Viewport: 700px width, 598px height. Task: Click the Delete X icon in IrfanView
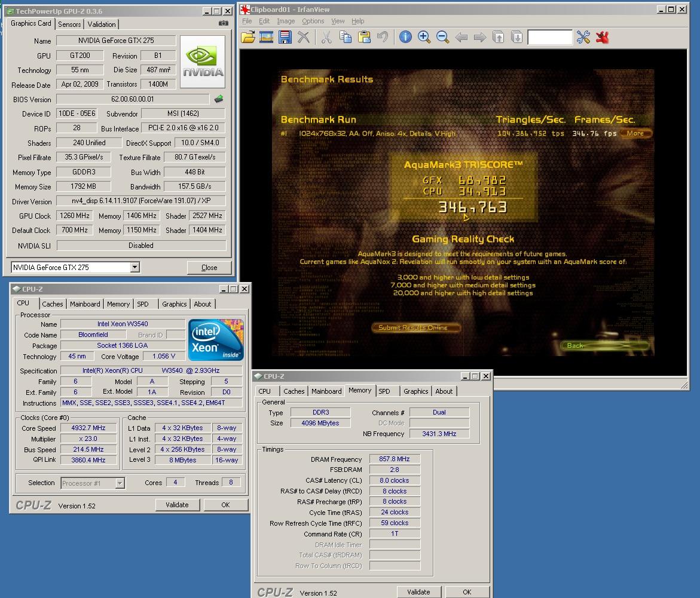pos(304,37)
